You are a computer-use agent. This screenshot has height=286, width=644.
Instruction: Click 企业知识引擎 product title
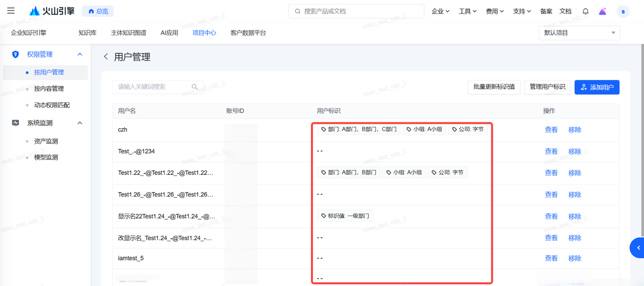point(29,33)
